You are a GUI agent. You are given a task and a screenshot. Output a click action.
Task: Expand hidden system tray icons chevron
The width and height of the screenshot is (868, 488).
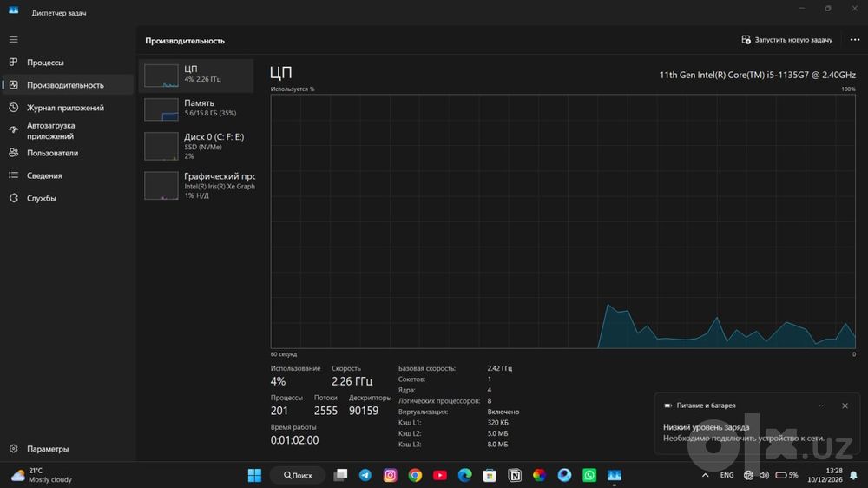(x=705, y=475)
